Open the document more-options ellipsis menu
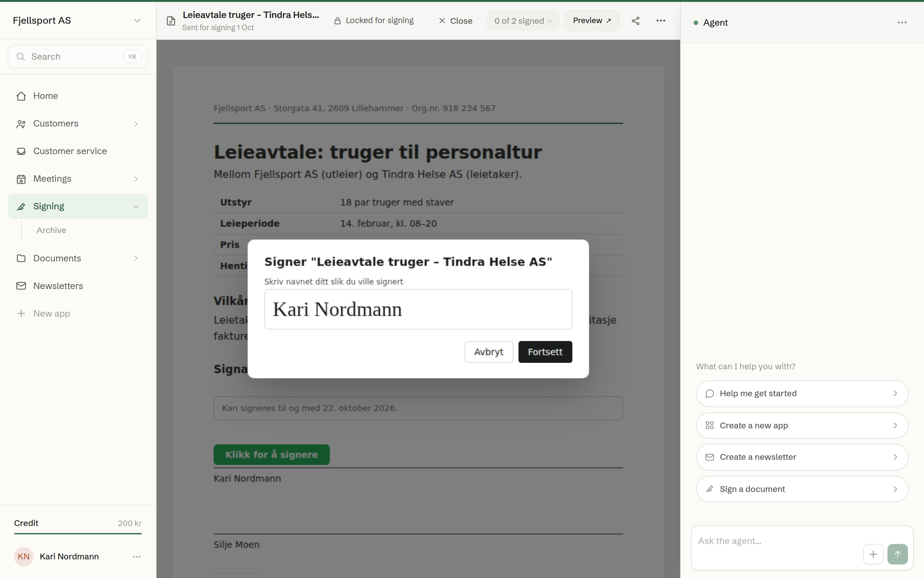The width and height of the screenshot is (924, 578). [661, 21]
